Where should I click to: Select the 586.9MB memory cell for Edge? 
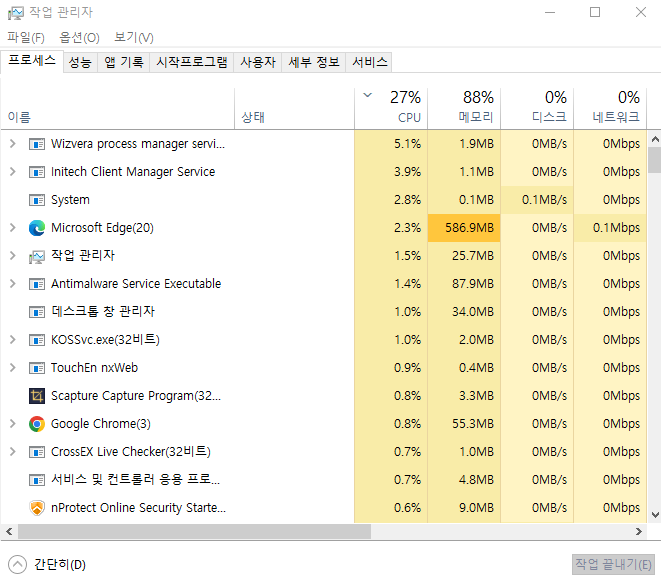(464, 228)
